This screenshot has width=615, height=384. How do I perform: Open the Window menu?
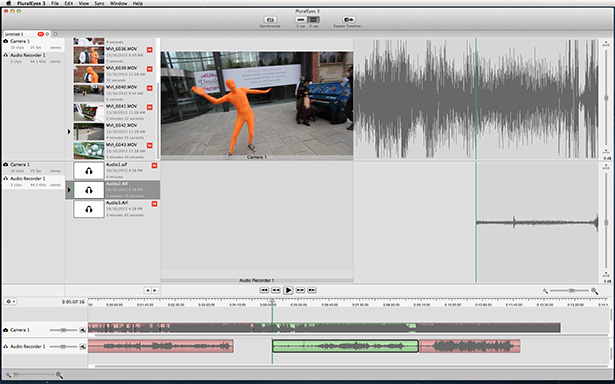point(118,3)
